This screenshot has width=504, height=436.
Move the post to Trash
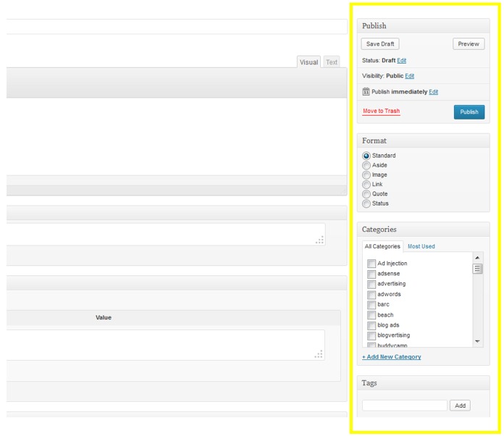[x=381, y=111]
